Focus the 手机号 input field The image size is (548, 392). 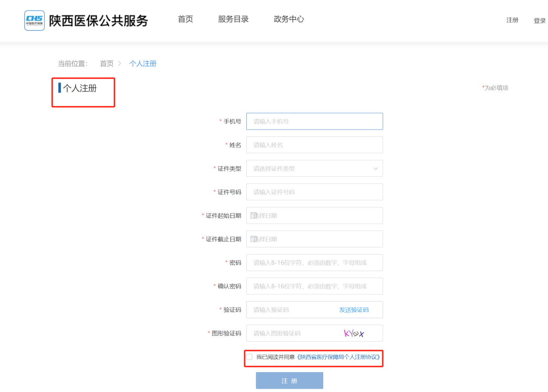click(314, 122)
